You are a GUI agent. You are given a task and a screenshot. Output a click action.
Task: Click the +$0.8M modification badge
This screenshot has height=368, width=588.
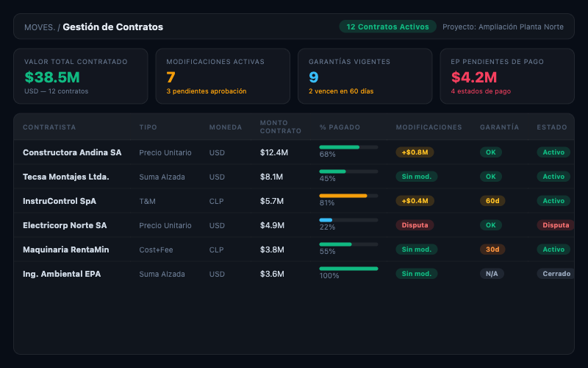(415, 152)
